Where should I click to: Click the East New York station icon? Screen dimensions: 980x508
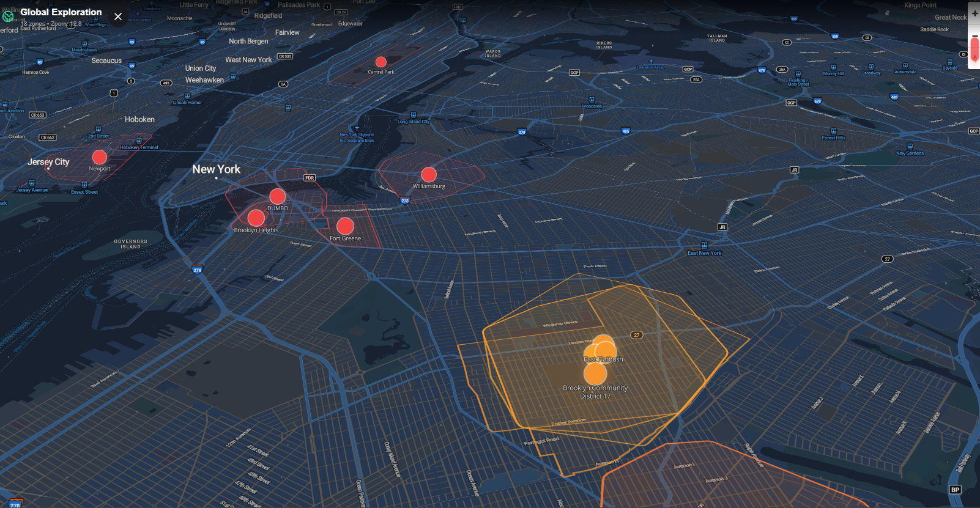coord(704,245)
